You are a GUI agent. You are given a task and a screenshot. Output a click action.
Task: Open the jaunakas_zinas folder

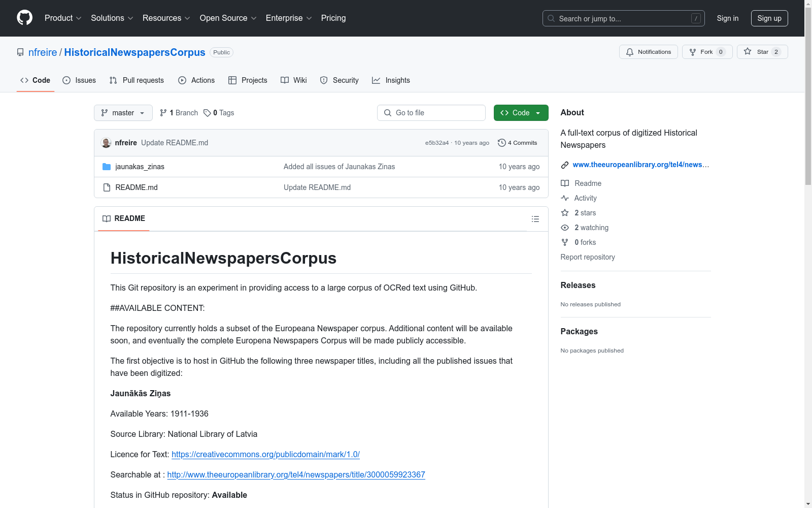(140, 167)
